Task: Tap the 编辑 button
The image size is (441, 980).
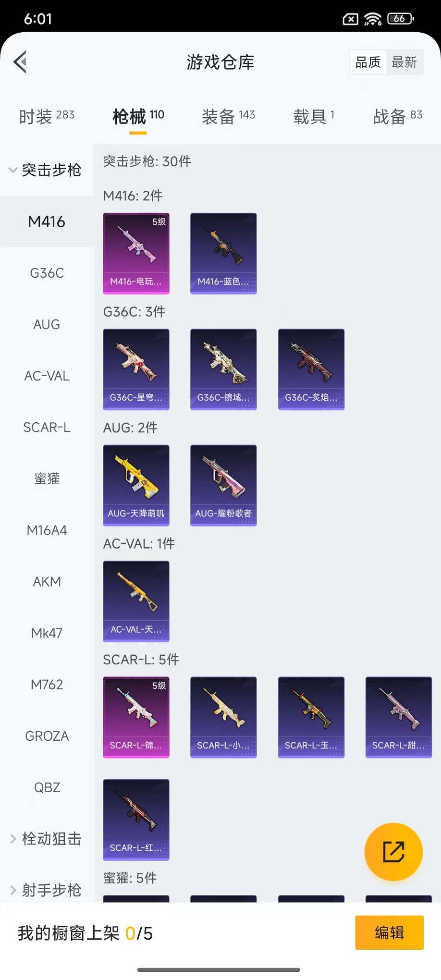Action: pyautogui.click(x=390, y=933)
